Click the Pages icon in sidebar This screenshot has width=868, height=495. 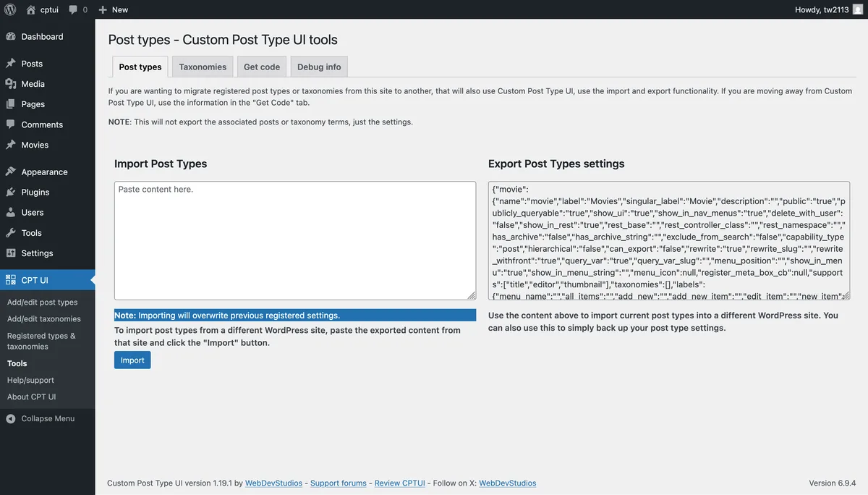[11, 104]
